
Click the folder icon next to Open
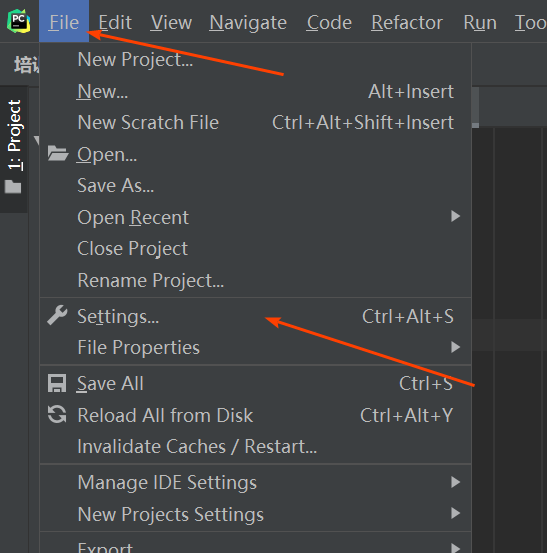(57, 153)
